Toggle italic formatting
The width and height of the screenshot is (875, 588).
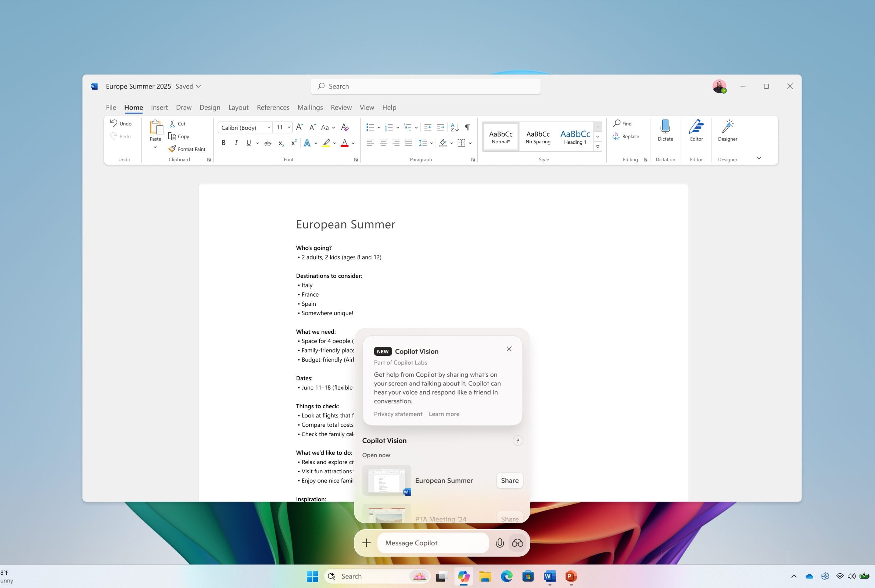[x=236, y=143]
